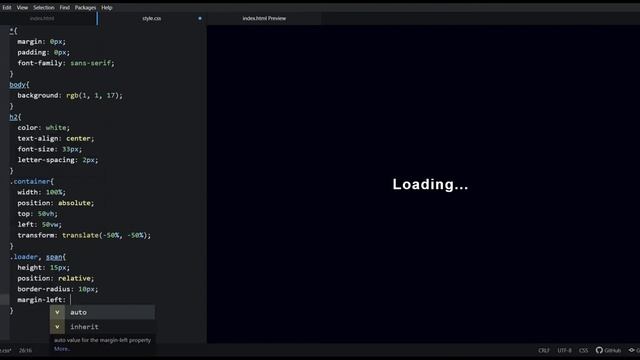The height and width of the screenshot is (360, 640).
Task: Click the value icon beside auto
Action: coord(57,312)
